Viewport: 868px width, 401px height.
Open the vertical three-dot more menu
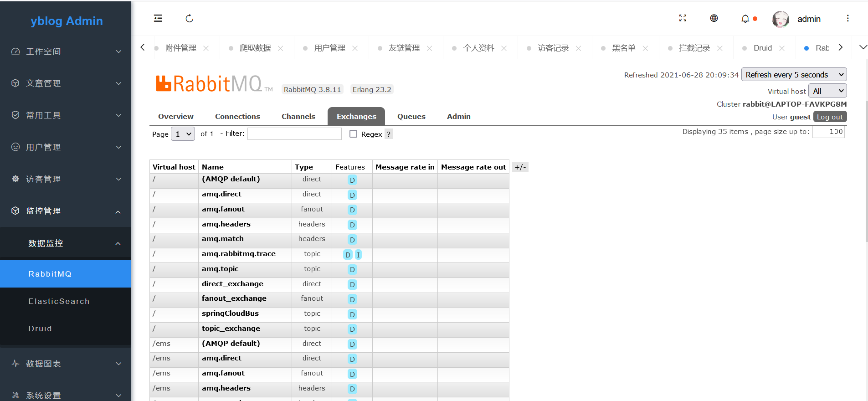[847, 18]
